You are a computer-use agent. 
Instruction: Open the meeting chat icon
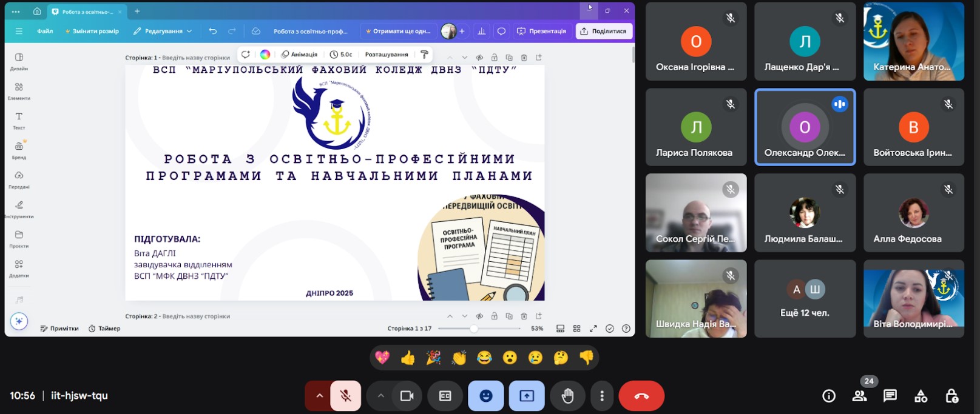click(890, 396)
